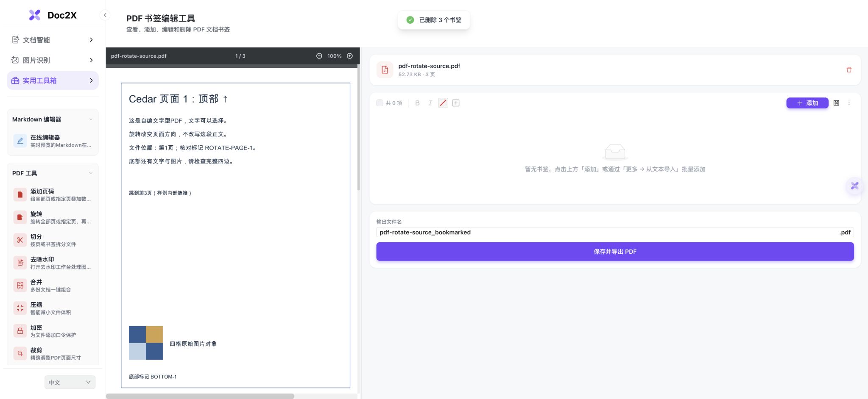Viewport: 868px width, 399px height.
Task: Click the 添加 bookmark button
Action: click(807, 103)
